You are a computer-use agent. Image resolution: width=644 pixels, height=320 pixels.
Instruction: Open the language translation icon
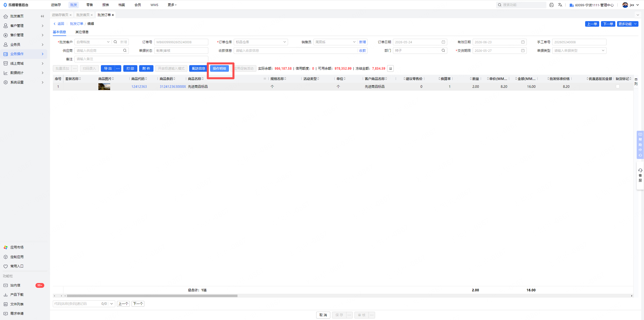[x=560, y=5]
